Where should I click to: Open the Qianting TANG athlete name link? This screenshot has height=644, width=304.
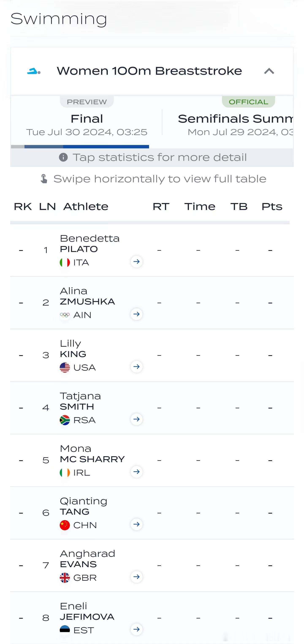point(83,506)
